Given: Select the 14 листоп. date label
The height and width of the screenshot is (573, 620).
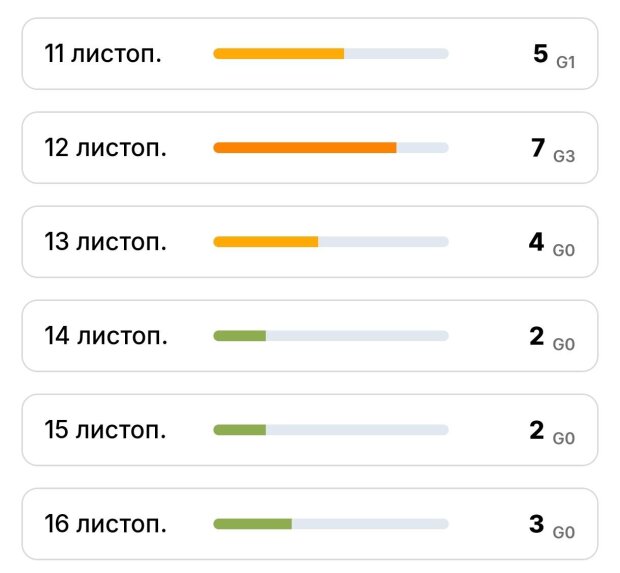Looking at the screenshot, I should click(x=106, y=336).
